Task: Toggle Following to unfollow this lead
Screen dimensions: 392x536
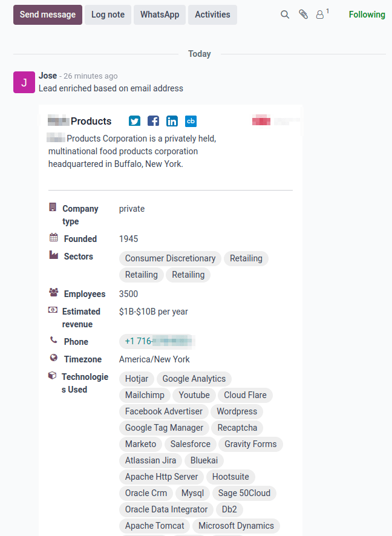Action: (367, 14)
